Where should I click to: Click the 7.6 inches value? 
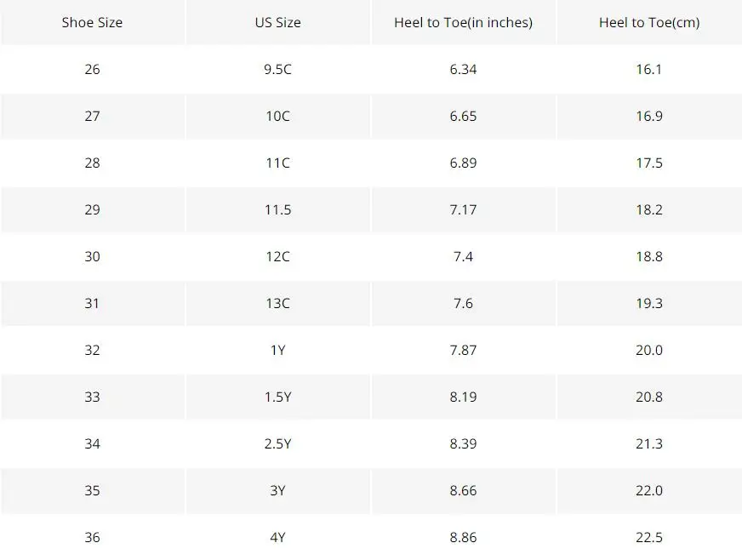[463, 304]
